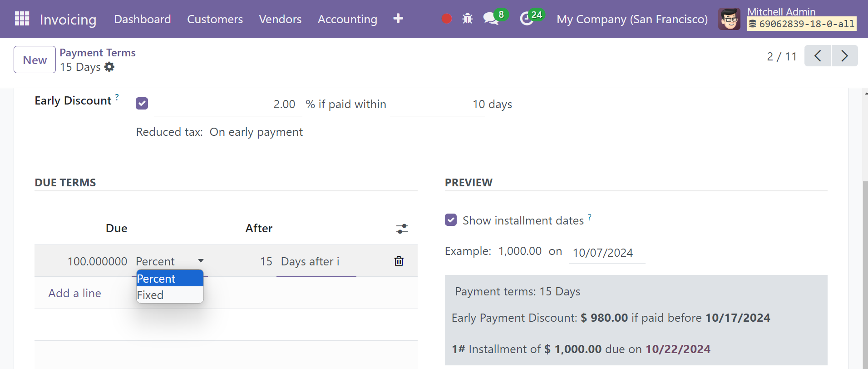
Task: Open the gear actions menu beside 15 Days
Action: pos(109,67)
